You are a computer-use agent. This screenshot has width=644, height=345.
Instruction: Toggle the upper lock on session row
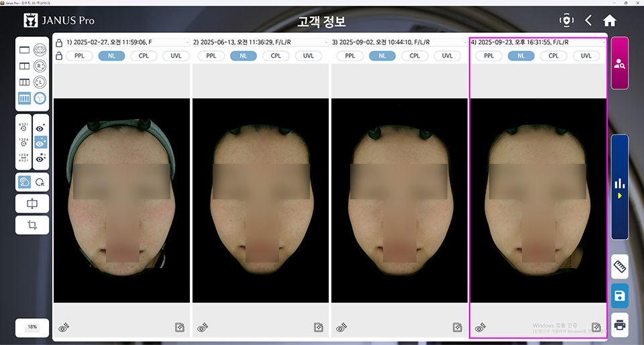pyautogui.click(x=59, y=43)
